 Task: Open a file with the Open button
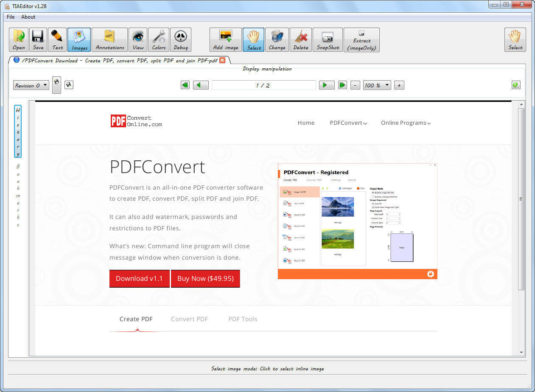click(x=19, y=40)
